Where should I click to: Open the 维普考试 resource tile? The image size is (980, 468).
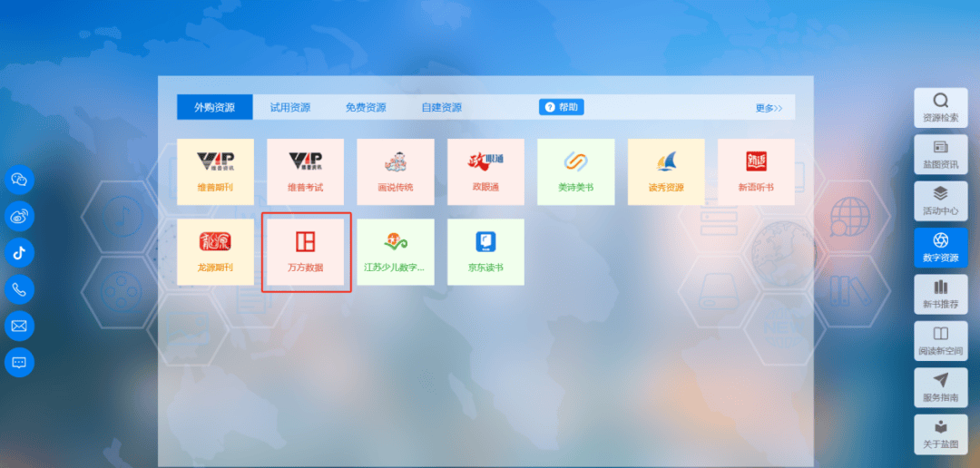pos(306,171)
